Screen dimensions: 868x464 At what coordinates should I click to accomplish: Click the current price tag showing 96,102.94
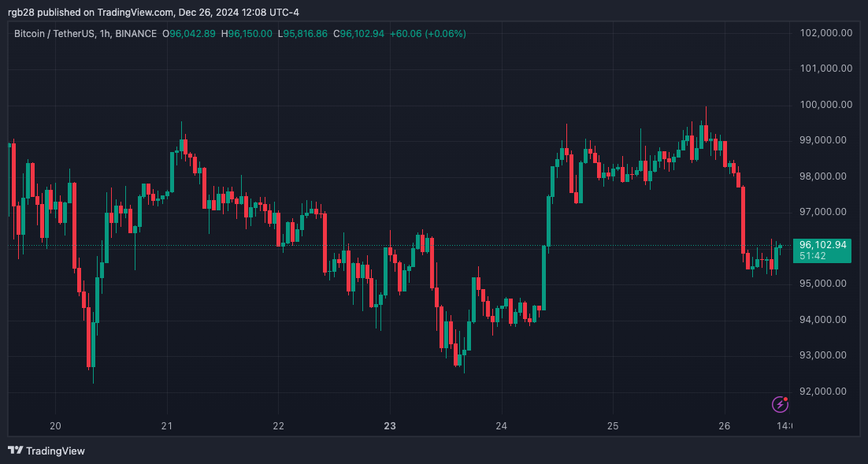(x=822, y=246)
